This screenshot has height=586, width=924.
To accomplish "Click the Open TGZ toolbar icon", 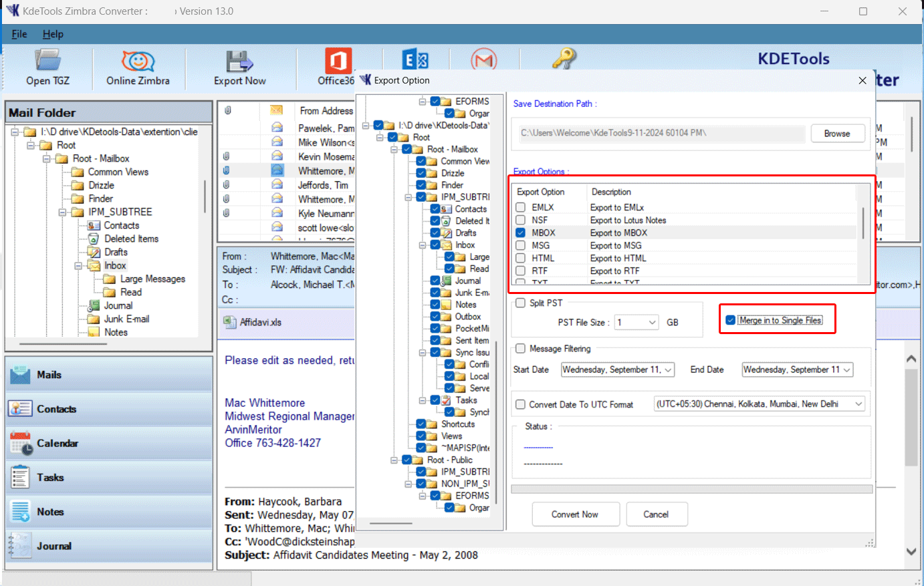I will [47, 61].
